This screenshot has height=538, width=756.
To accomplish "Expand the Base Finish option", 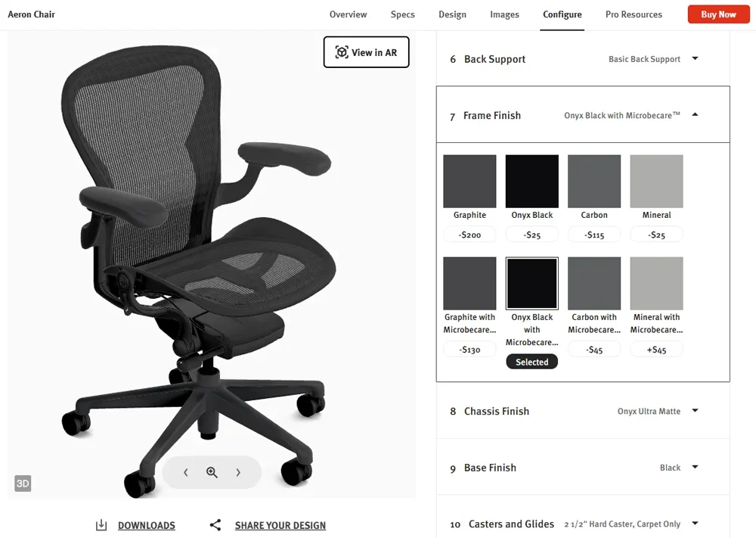I will 695,467.
